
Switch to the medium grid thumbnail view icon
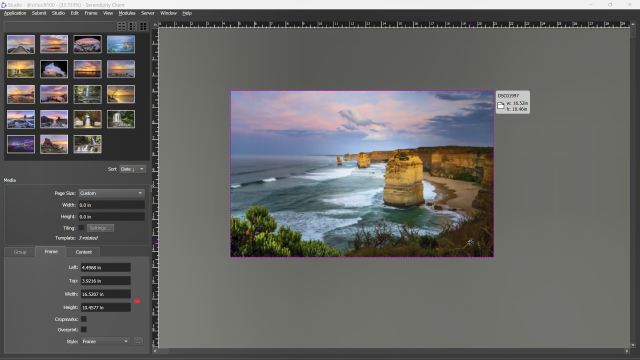133,27
